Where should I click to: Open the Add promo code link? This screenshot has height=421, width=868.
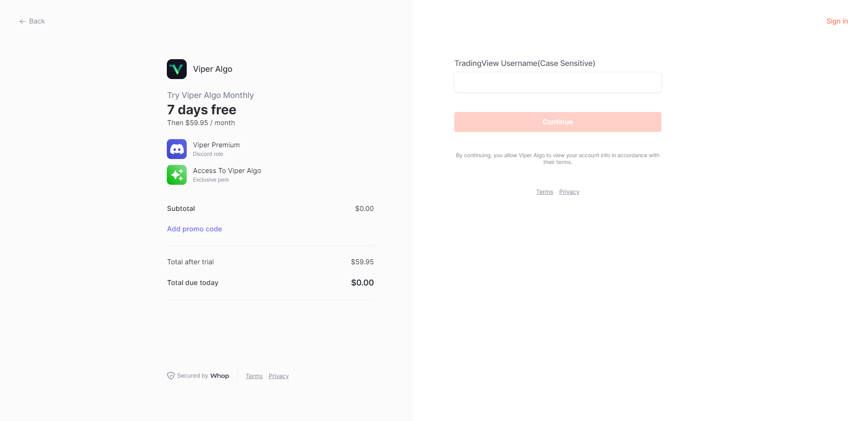(194, 229)
